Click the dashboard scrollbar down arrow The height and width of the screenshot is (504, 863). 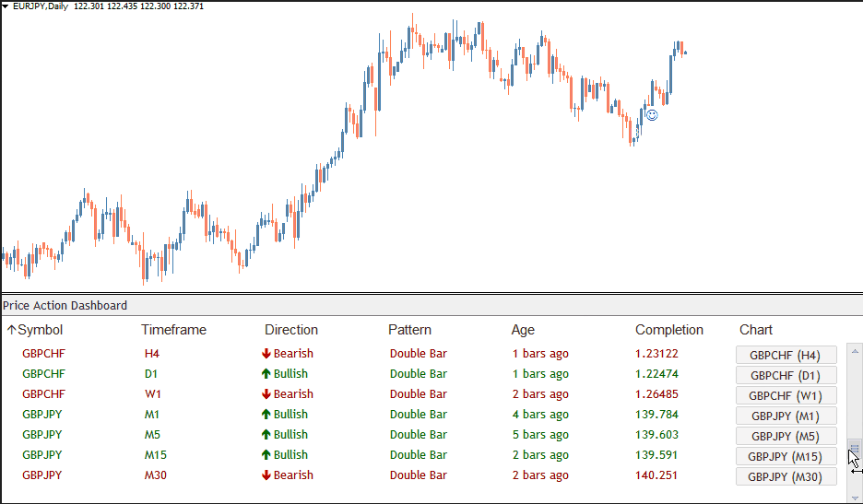855,498
